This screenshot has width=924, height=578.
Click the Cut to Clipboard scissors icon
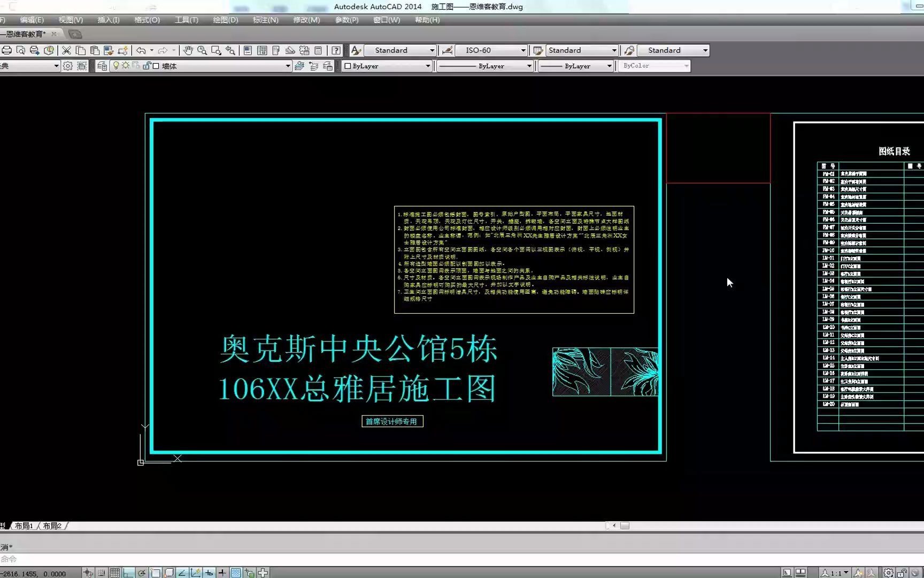click(67, 50)
